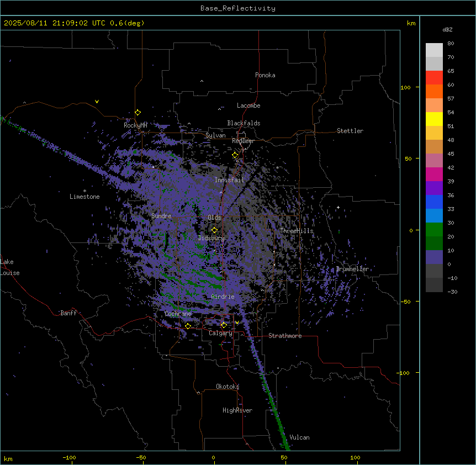This screenshot has width=476, height=465.
Task: Click the asterisk marker above Limestone
Action: click(x=84, y=191)
